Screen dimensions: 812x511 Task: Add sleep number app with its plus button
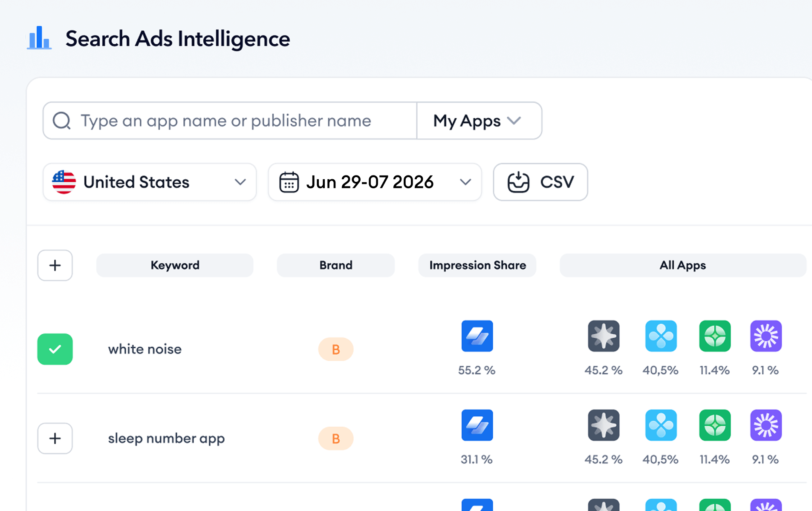point(55,438)
